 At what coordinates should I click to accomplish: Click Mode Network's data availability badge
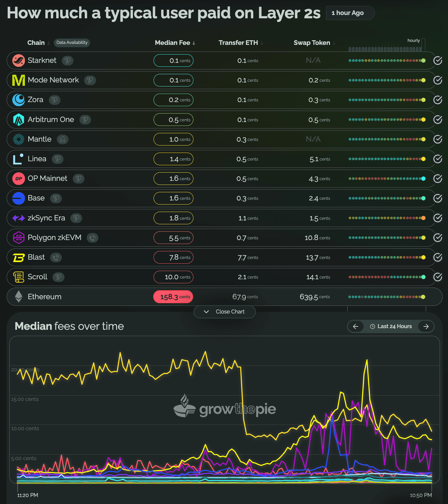90,80
